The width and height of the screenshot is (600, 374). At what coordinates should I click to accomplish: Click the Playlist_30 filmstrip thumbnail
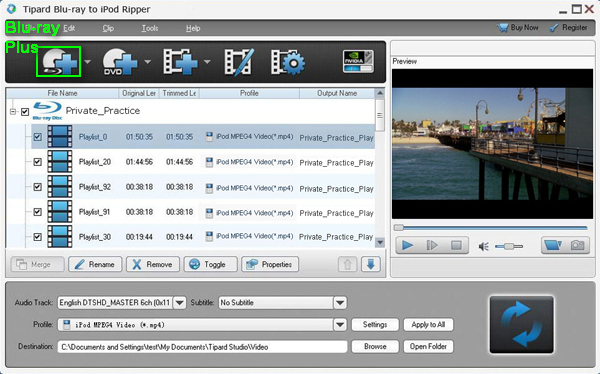[60, 237]
